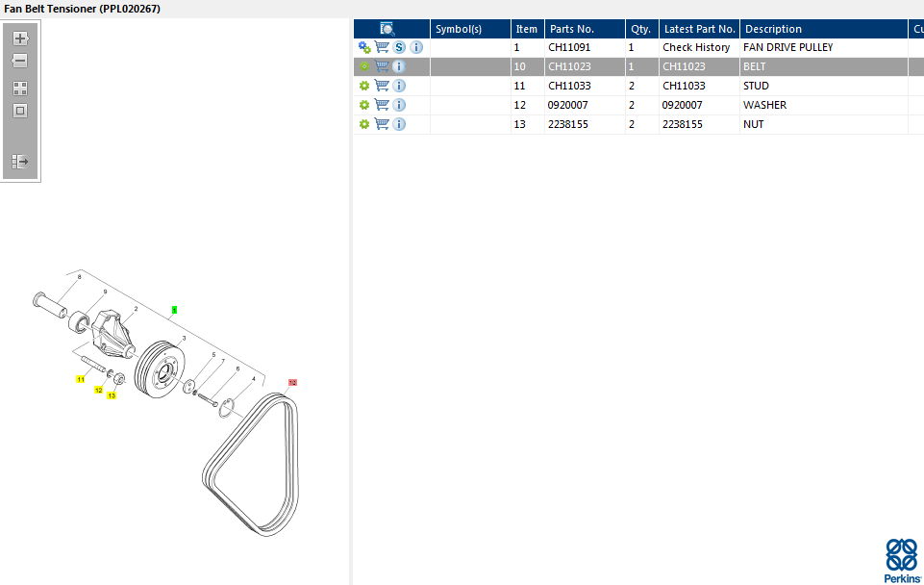Image resolution: width=924 pixels, height=585 pixels.
Task: Click the list-arrow icon at diagram toolbar bottom
Action: click(20, 162)
